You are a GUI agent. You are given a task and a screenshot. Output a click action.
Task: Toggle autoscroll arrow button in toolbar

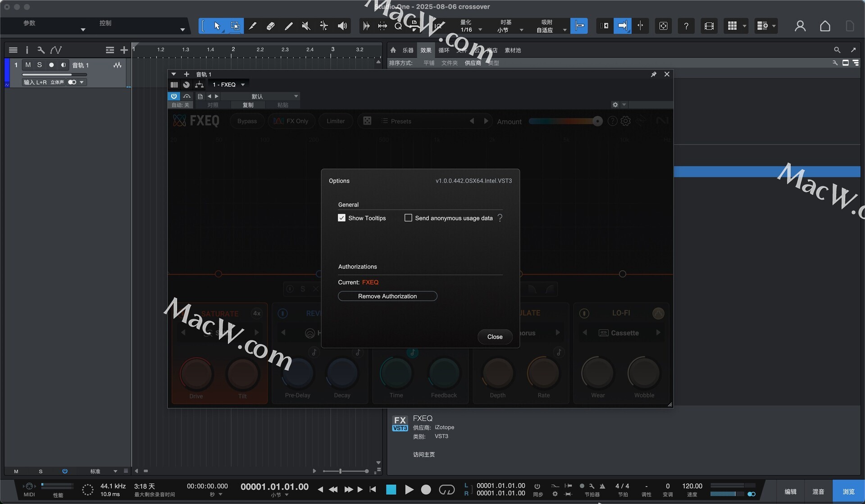pos(622,26)
